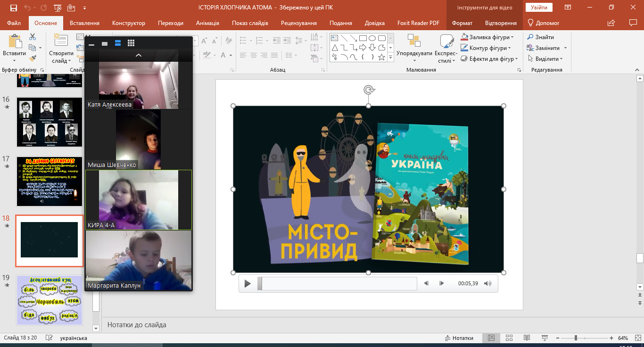Click the Увійти sign-in button

(x=539, y=8)
